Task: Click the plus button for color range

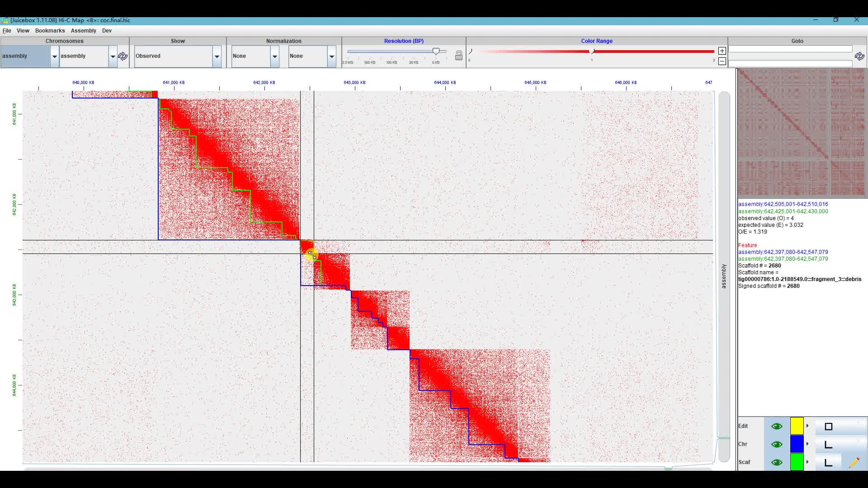Action: click(x=722, y=51)
